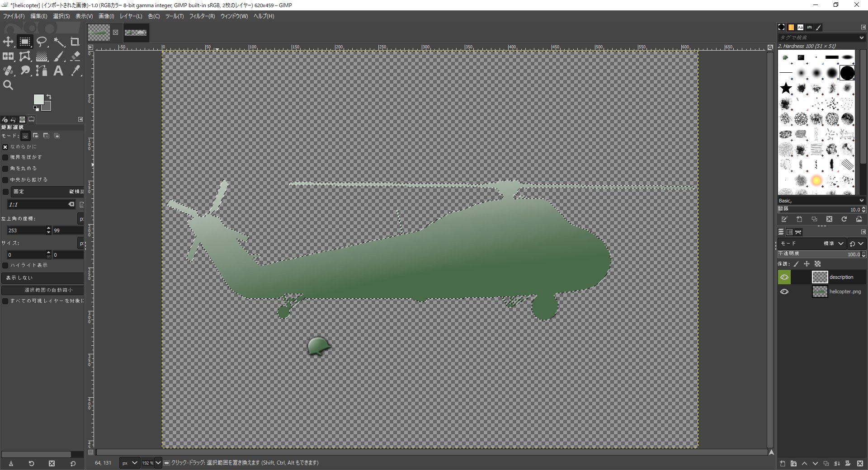Enable 角を丸める rounded corners checkbox

click(5, 169)
